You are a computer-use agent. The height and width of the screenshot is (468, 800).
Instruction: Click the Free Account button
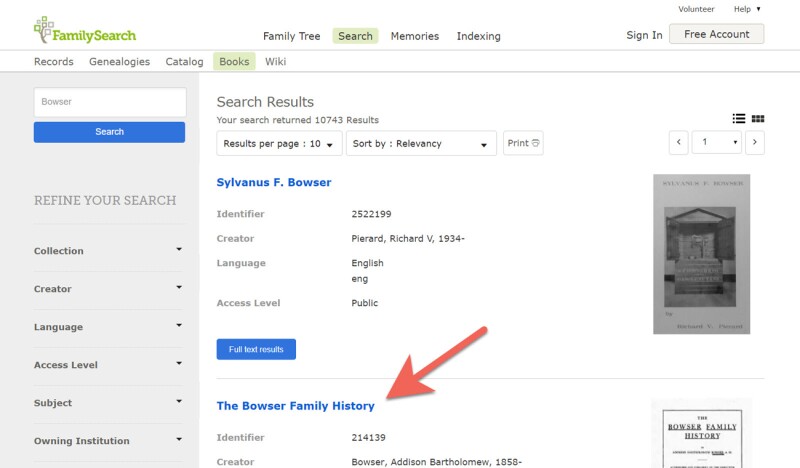click(716, 34)
